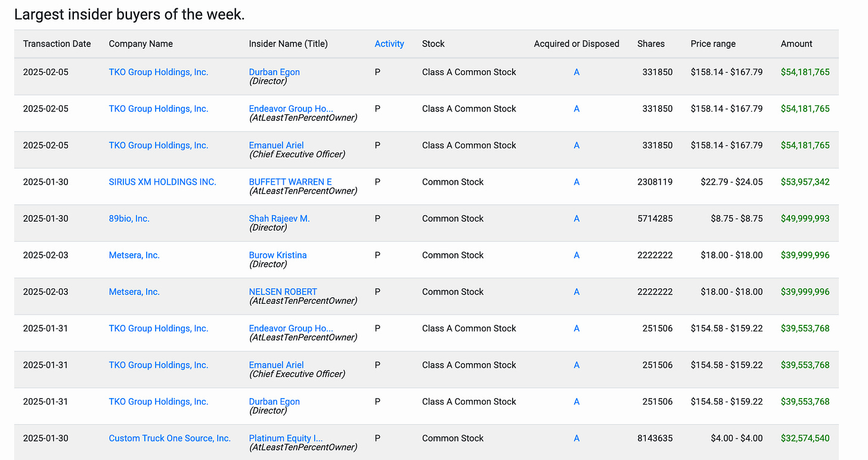The image size is (868, 460).
Task: Open Endeavor Group Ho... link in 2025-02-05 row
Action: tap(291, 108)
